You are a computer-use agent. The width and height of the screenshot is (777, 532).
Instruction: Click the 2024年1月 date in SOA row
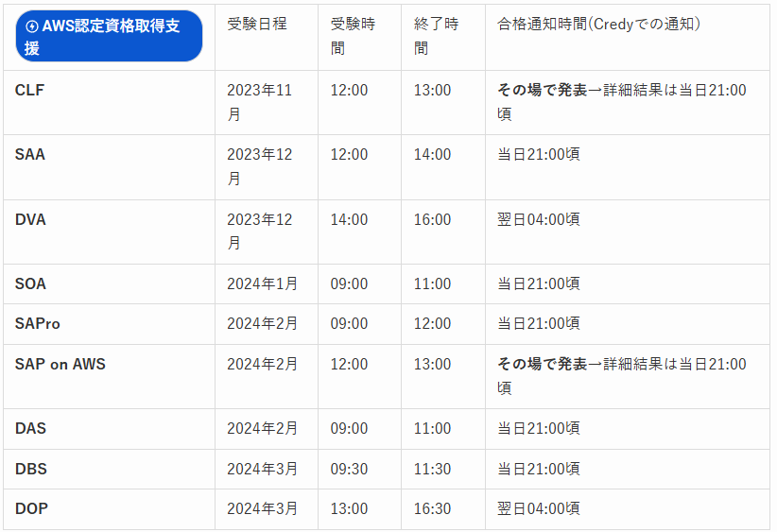click(262, 283)
